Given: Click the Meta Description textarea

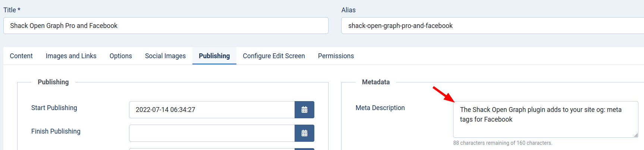Looking at the screenshot, I should [x=546, y=119].
